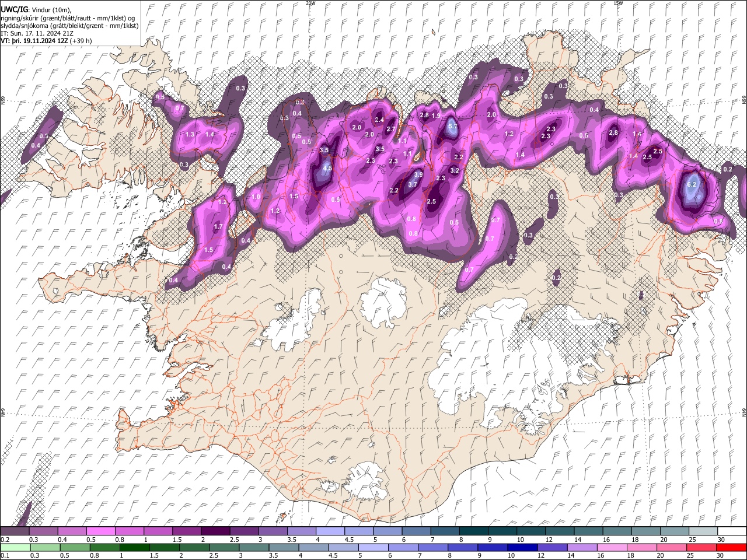Image resolution: width=747 pixels, height=560 pixels.
Task: Click the 1.0 value label
Action: coord(256,197)
